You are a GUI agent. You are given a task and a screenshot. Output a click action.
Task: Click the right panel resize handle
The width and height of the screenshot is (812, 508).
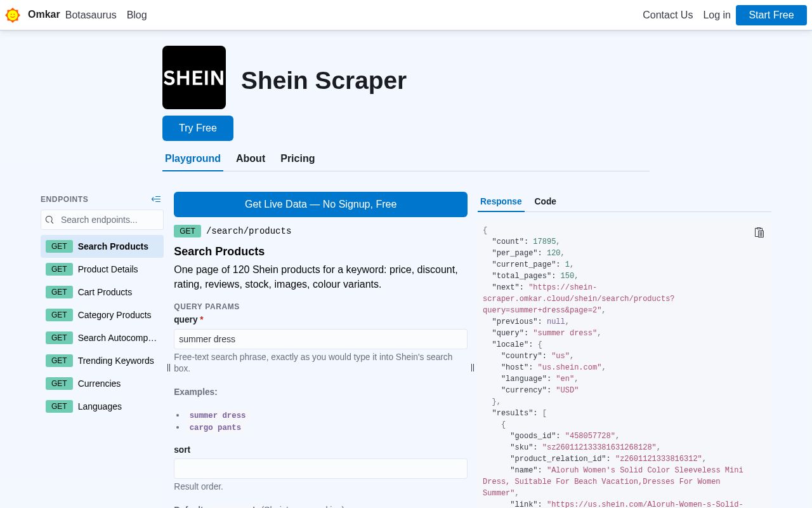click(473, 368)
